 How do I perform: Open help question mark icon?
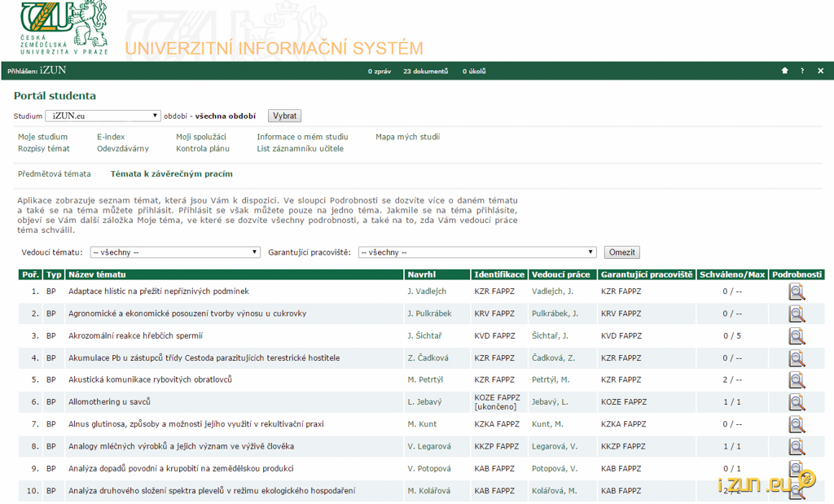pyautogui.click(x=802, y=71)
